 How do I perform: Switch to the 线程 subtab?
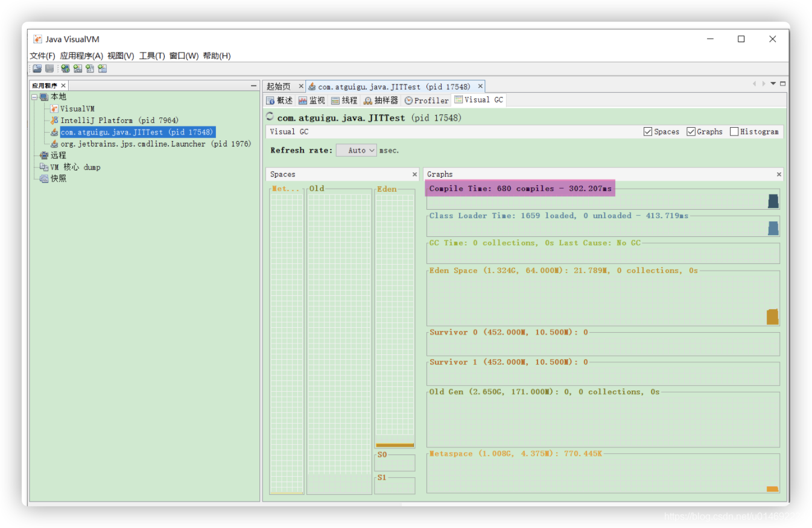[x=344, y=101]
